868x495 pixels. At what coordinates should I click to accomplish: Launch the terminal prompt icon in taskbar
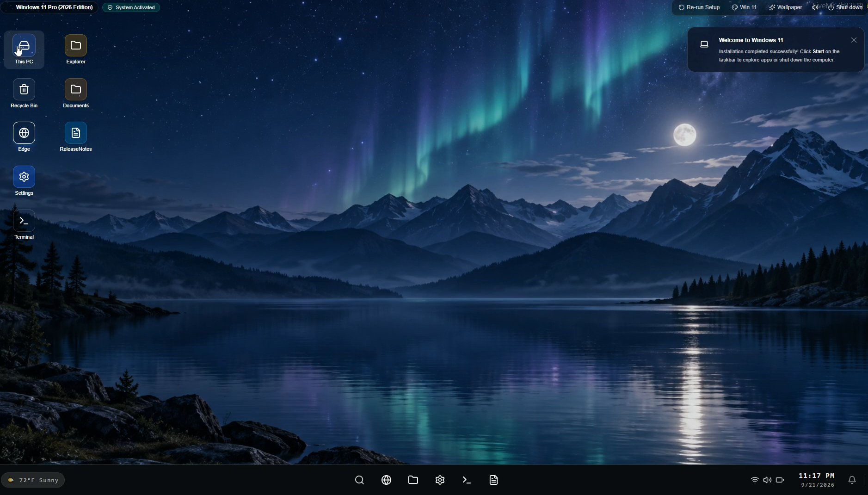[x=467, y=480]
